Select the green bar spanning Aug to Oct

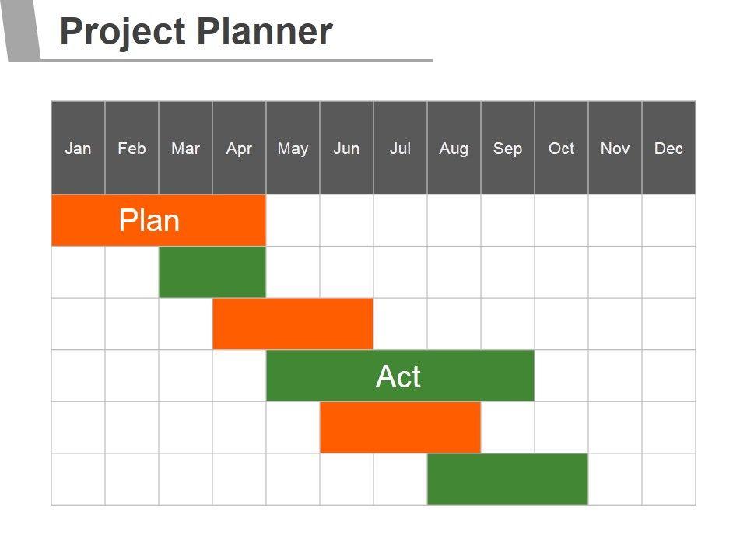[x=507, y=479]
